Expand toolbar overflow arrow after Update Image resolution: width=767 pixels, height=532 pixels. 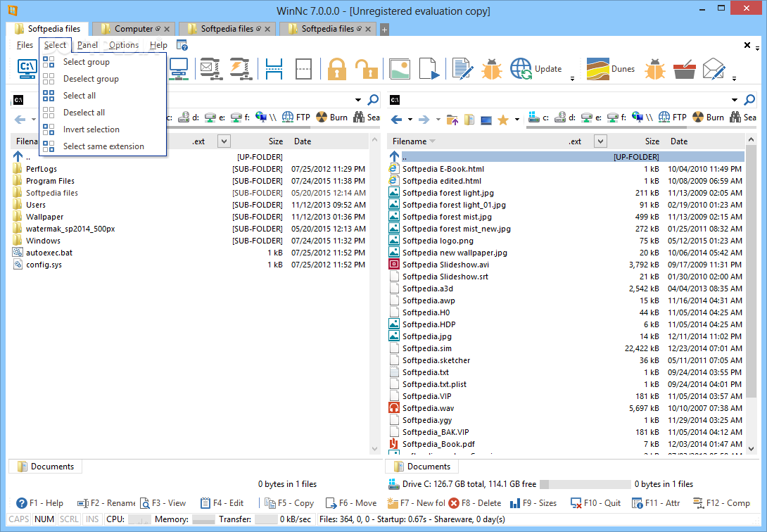coord(572,78)
